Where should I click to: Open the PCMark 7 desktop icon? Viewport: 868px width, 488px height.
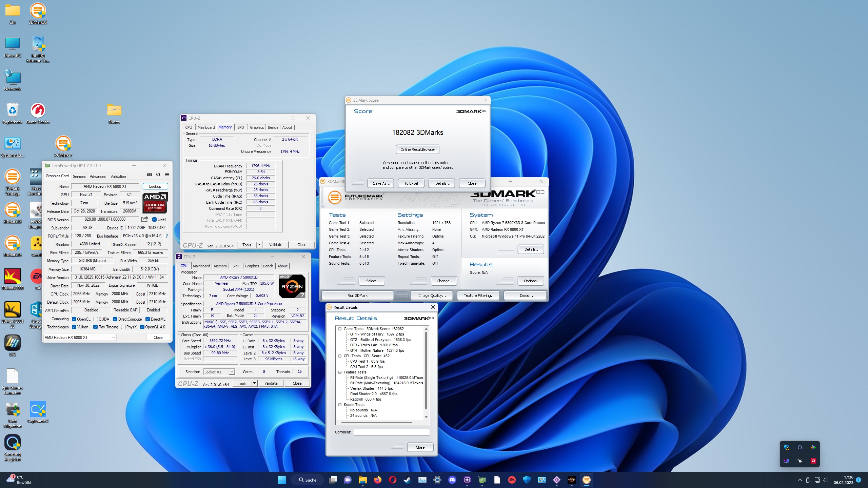click(x=63, y=146)
